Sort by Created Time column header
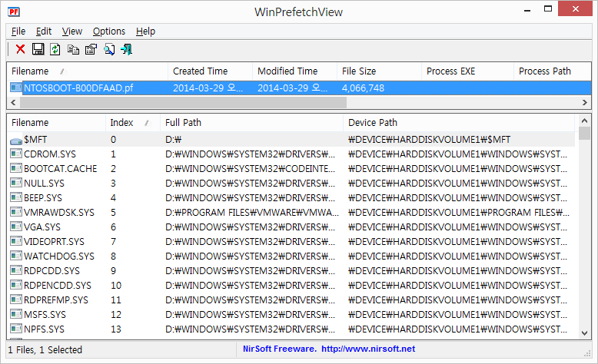The image size is (598, 364). [210, 71]
